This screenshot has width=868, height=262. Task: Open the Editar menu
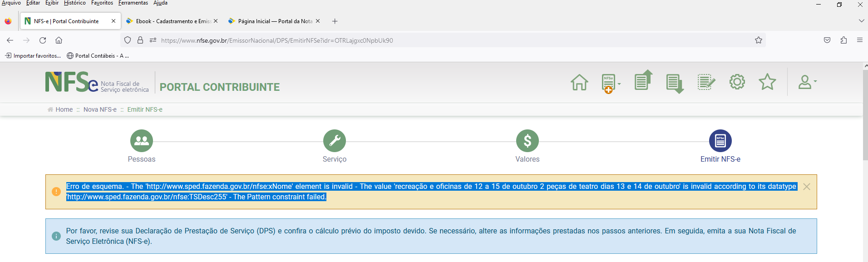tap(33, 3)
